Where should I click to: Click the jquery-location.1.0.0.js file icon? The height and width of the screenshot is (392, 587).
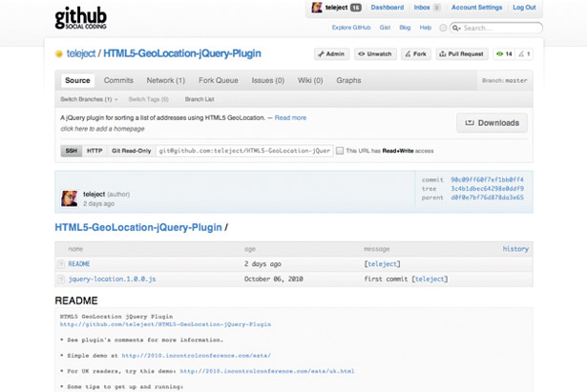click(61, 279)
